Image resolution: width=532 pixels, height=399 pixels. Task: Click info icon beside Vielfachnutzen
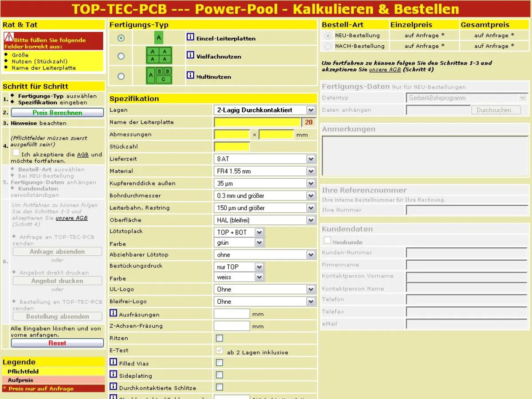pos(190,55)
